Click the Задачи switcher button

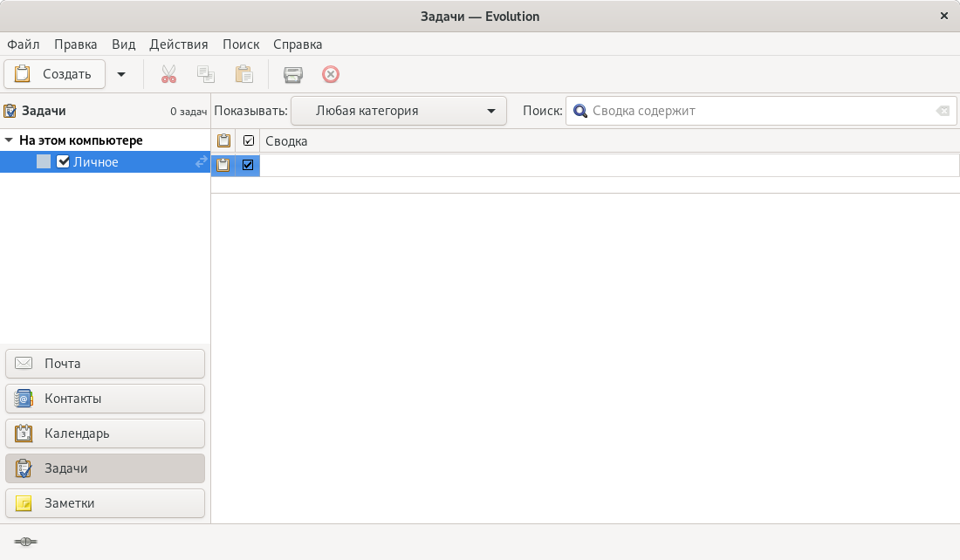(x=106, y=468)
